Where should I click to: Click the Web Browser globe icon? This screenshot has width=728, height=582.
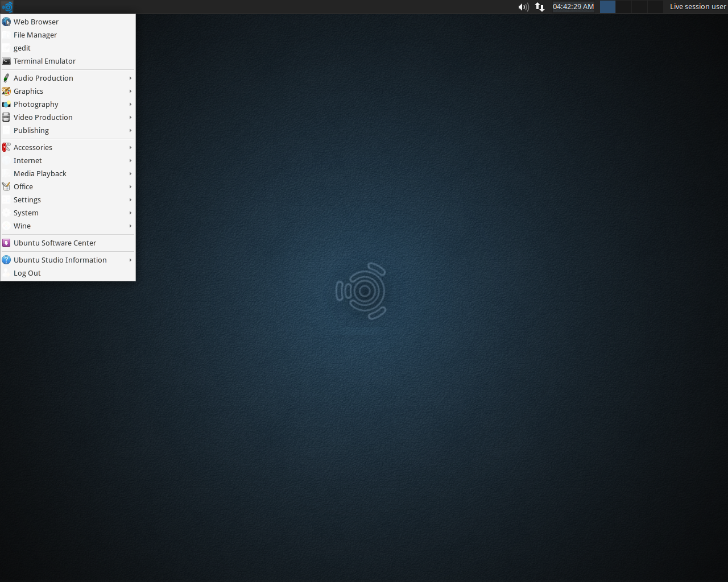[x=6, y=22]
